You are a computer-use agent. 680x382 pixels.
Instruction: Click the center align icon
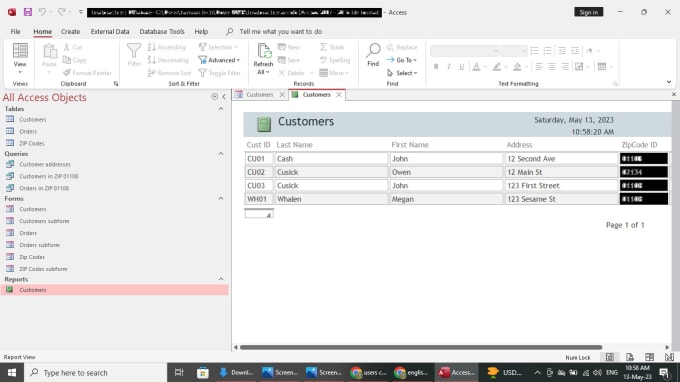552,66
